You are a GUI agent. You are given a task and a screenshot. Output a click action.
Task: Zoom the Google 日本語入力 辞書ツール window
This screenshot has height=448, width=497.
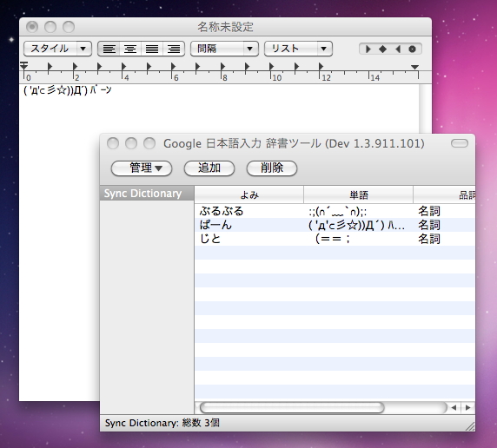[x=149, y=143]
